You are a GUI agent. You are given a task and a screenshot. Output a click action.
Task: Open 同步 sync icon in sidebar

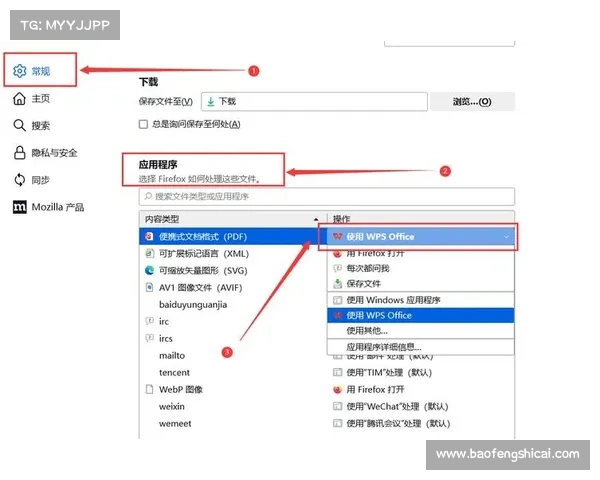pos(19,180)
